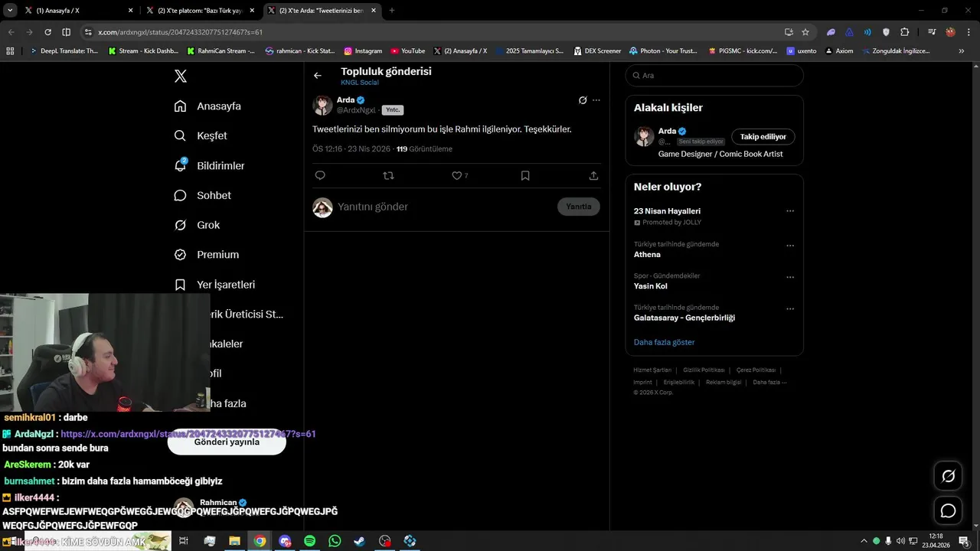The height and width of the screenshot is (551, 980).
Task: Open the 23 Nisan Hayalleri trend
Action: 667,210
